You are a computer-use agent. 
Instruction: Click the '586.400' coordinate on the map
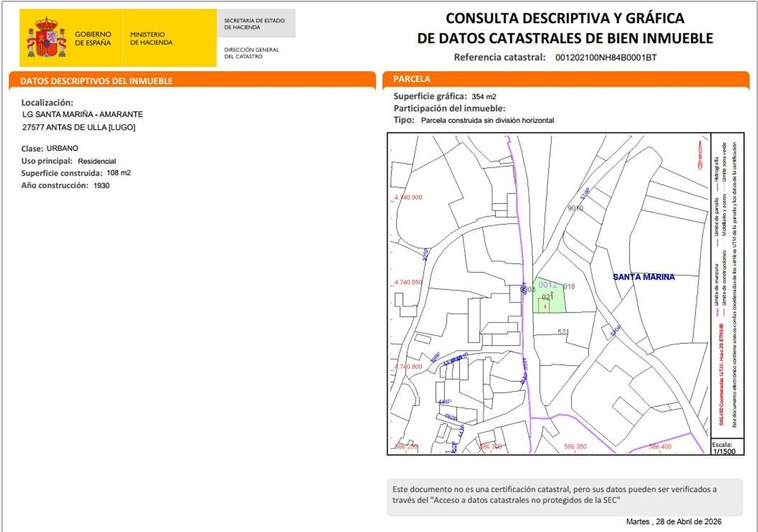click(660, 447)
